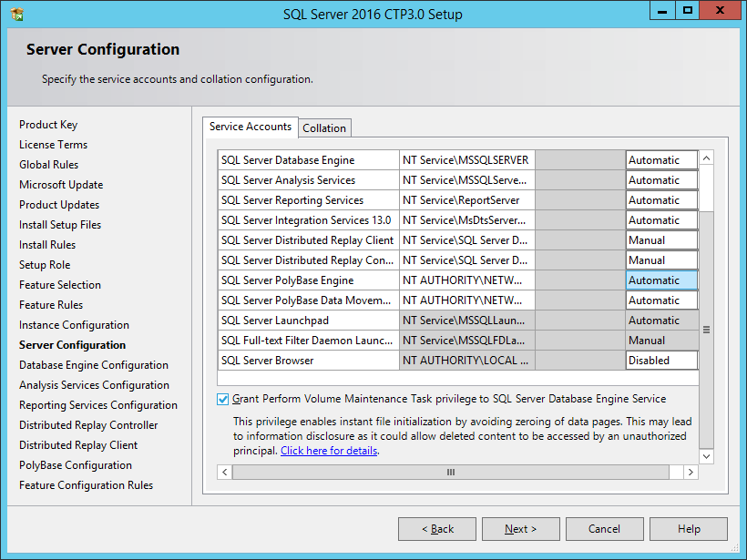This screenshot has height=560, width=747.
Task: Change startup type for Distributed Replay Client
Action: click(x=661, y=240)
